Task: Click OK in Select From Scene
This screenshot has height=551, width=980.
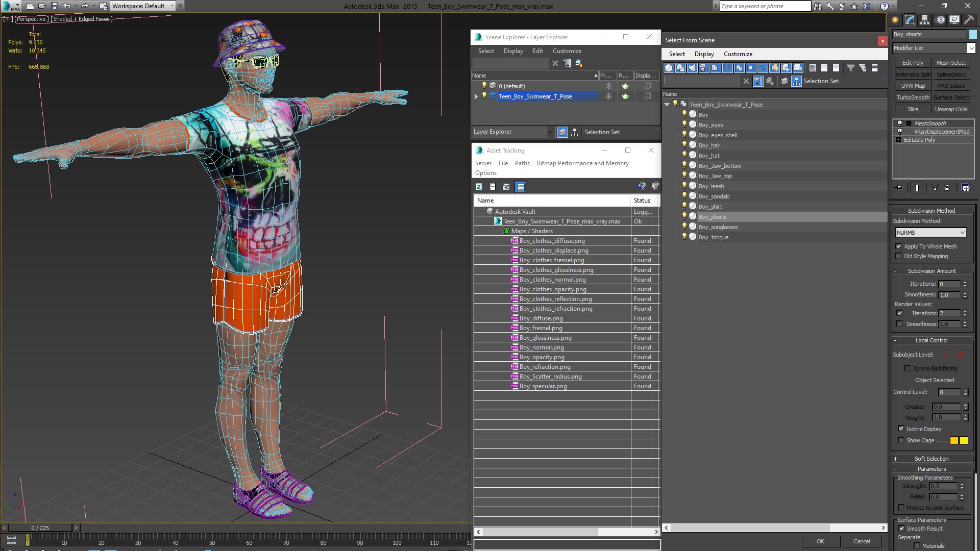Action: pos(820,541)
